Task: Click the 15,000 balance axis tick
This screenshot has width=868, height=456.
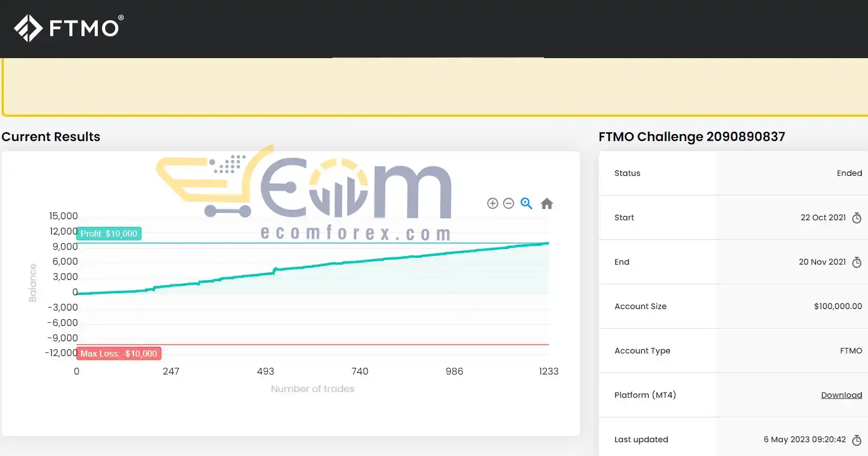Action: pos(63,216)
